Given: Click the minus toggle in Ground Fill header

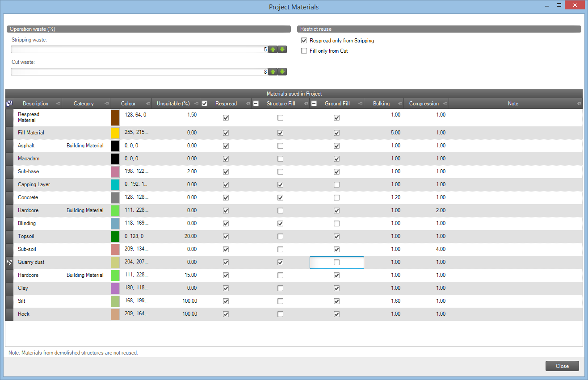Looking at the screenshot, I should (314, 103).
